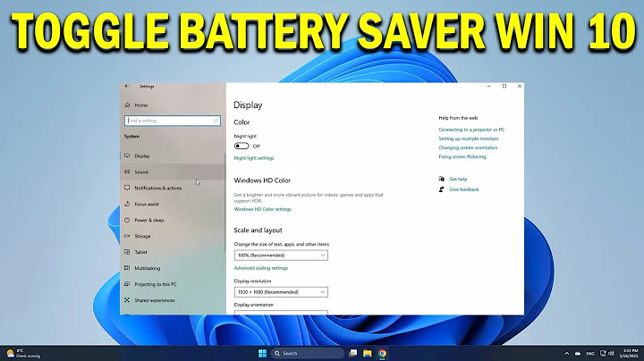Open File Explorer from the taskbar
644x361 pixels.
368,353
